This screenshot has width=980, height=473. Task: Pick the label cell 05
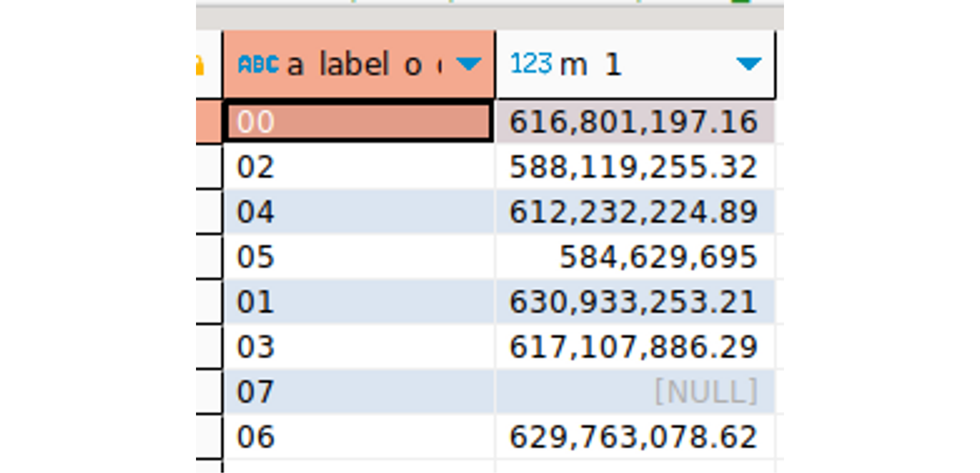(x=358, y=257)
